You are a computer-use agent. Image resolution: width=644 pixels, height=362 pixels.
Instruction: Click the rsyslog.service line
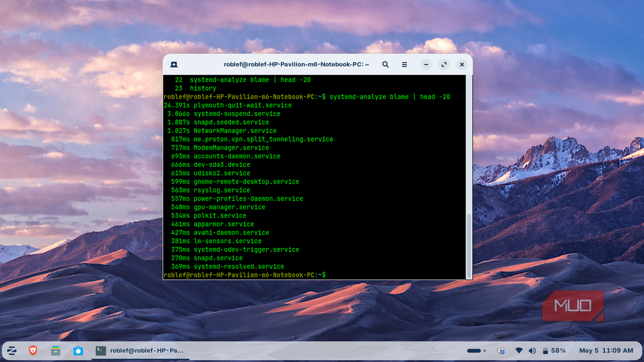[x=211, y=190]
